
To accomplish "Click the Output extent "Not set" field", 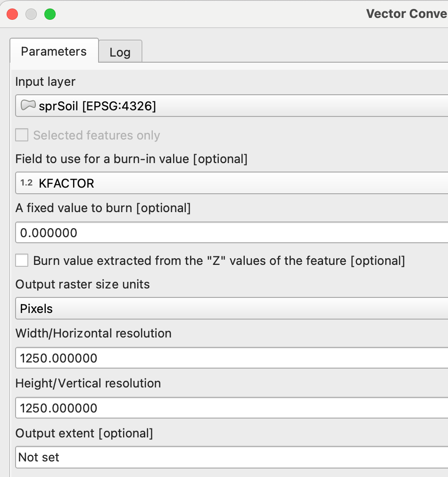I will 231,457.
